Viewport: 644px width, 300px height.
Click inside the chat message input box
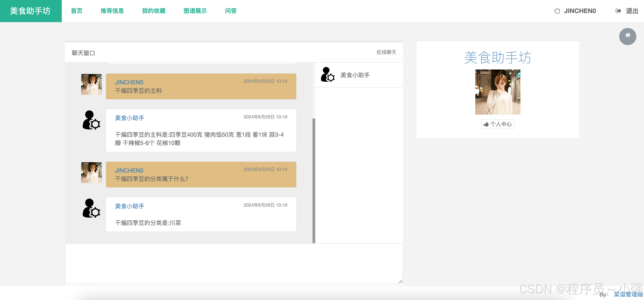(x=234, y=263)
